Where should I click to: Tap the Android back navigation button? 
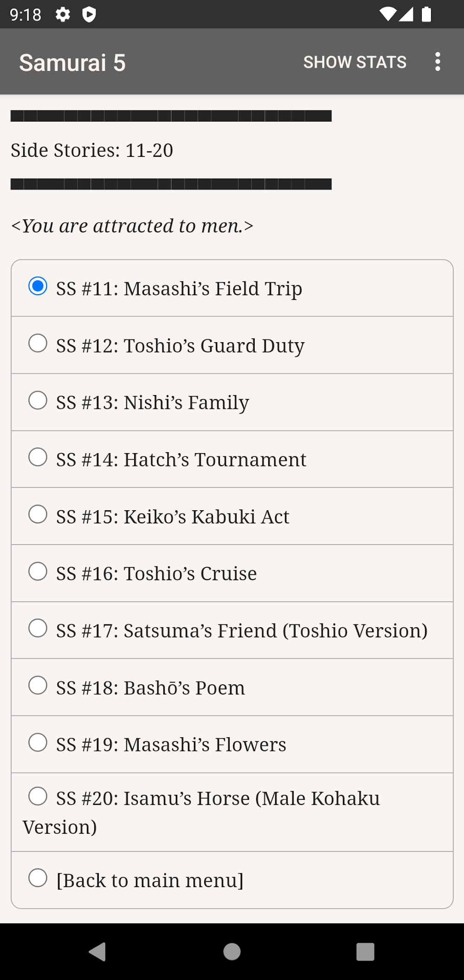pyautogui.click(x=97, y=951)
